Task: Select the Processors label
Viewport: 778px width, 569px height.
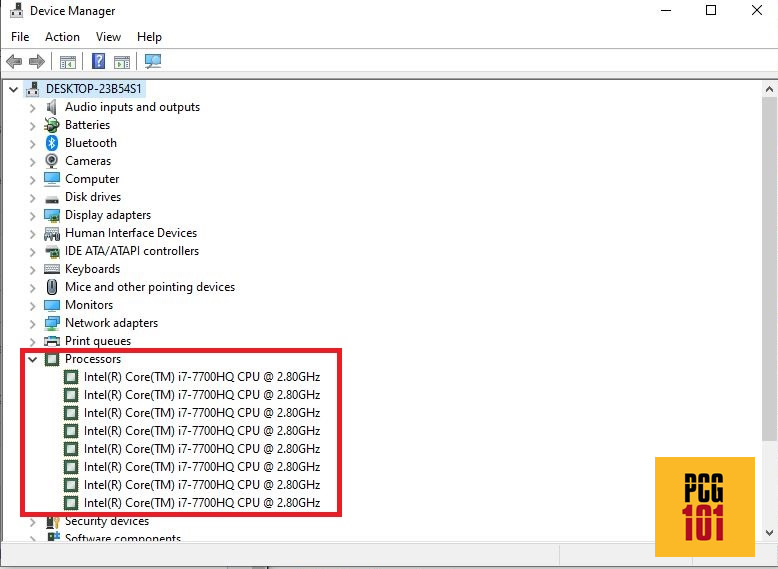Action: (93, 359)
